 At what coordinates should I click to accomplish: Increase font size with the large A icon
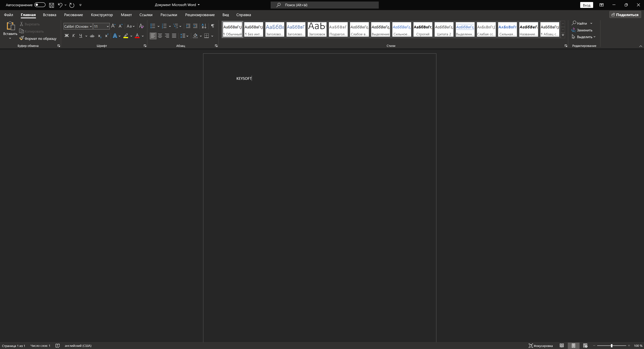click(113, 26)
